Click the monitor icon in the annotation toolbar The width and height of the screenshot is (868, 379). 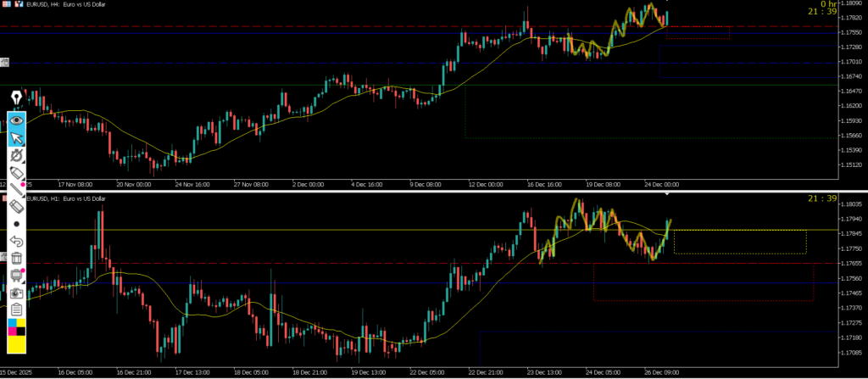pos(16,276)
